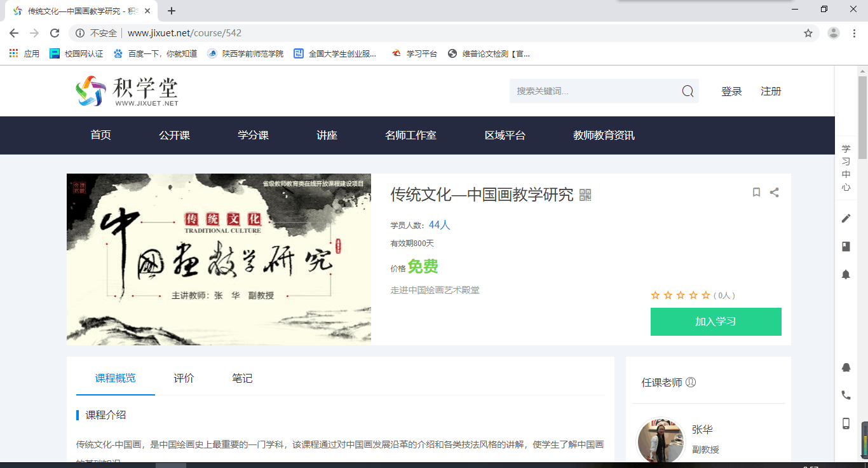Image resolution: width=868 pixels, height=468 pixels.
Task: Click the 登录 link
Action: click(731, 92)
